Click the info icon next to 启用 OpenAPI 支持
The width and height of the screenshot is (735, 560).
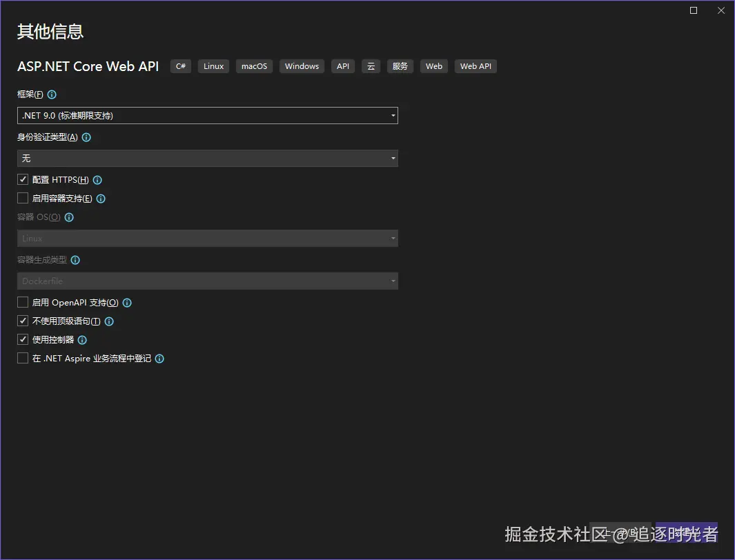pyautogui.click(x=127, y=303)
